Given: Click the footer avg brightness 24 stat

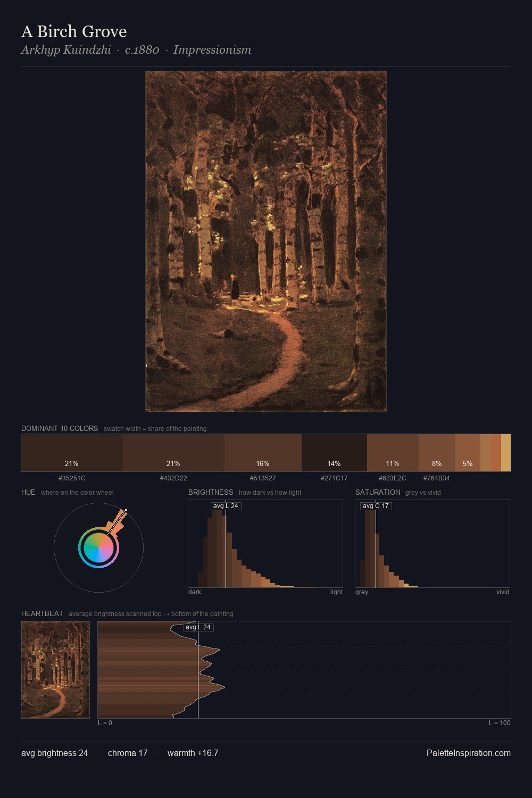Looking at the screenshot, I should tap(55, 753).
